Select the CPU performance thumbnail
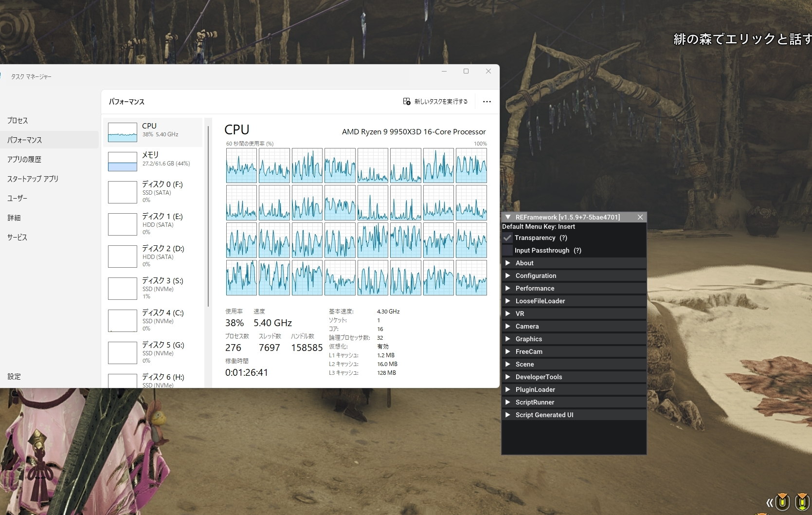Screen dimensions: 812x515 (153, 132)
